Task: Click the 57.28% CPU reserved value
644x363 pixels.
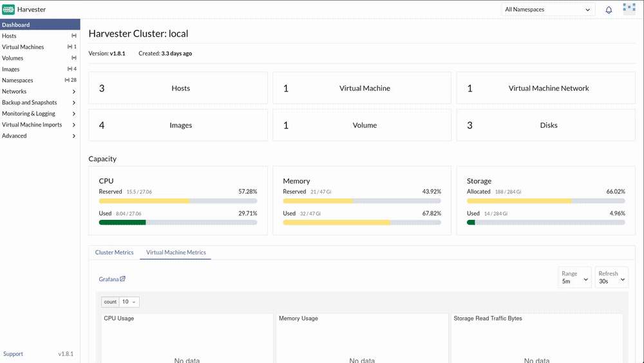Action: [248, 191]
